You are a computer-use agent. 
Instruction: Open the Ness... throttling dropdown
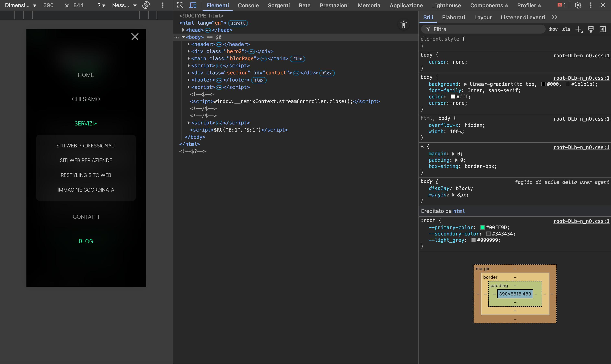click(x=124, y=5)
